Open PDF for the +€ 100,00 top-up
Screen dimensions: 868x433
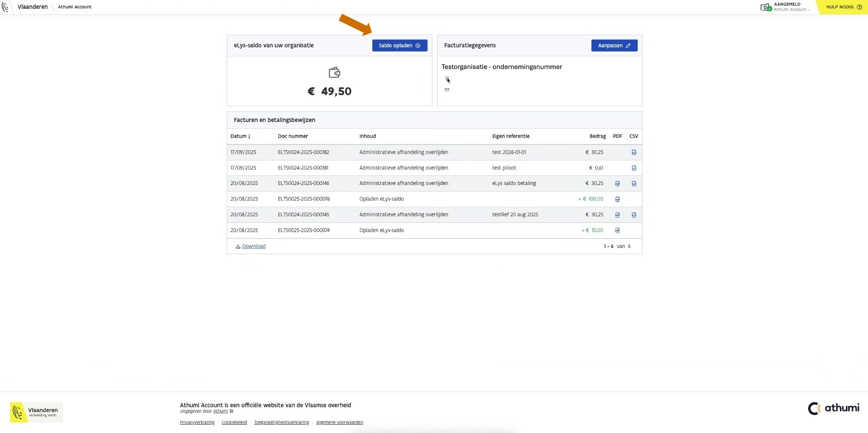click(x=617, y=199)
